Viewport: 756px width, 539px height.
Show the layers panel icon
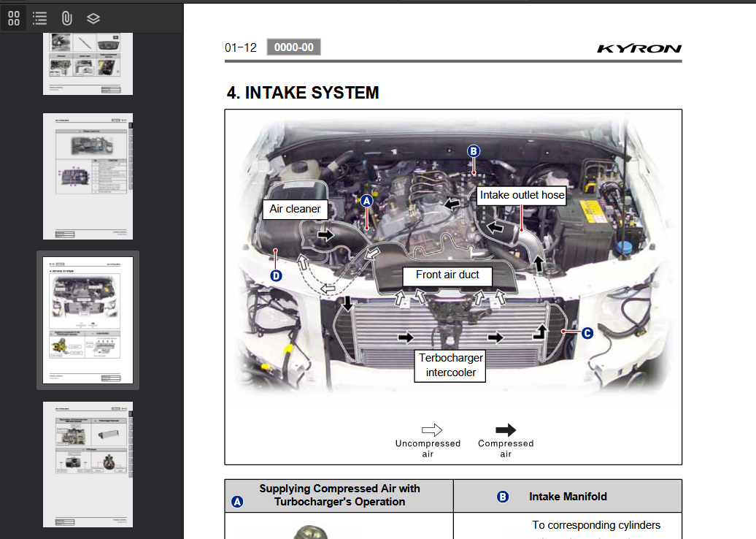point(93,18)
